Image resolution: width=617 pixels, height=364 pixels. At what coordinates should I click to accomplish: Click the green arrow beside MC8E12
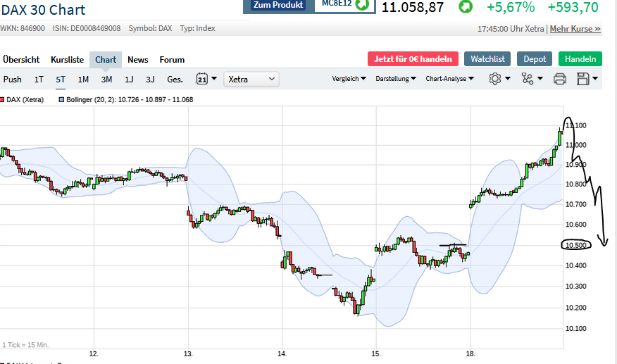point(362,5)
